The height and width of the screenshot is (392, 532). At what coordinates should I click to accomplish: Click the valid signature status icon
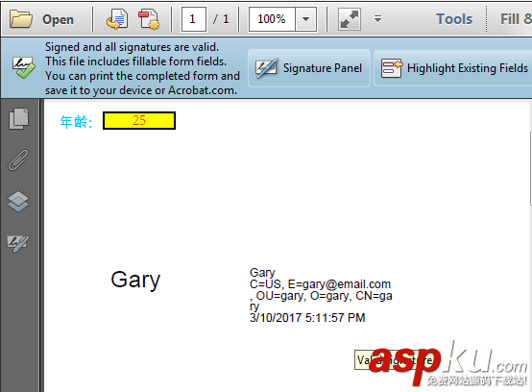click(x=23, y=67)
